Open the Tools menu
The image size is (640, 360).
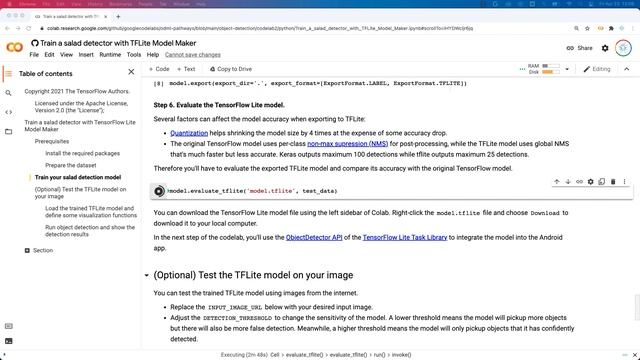click(x=133, y=55)
